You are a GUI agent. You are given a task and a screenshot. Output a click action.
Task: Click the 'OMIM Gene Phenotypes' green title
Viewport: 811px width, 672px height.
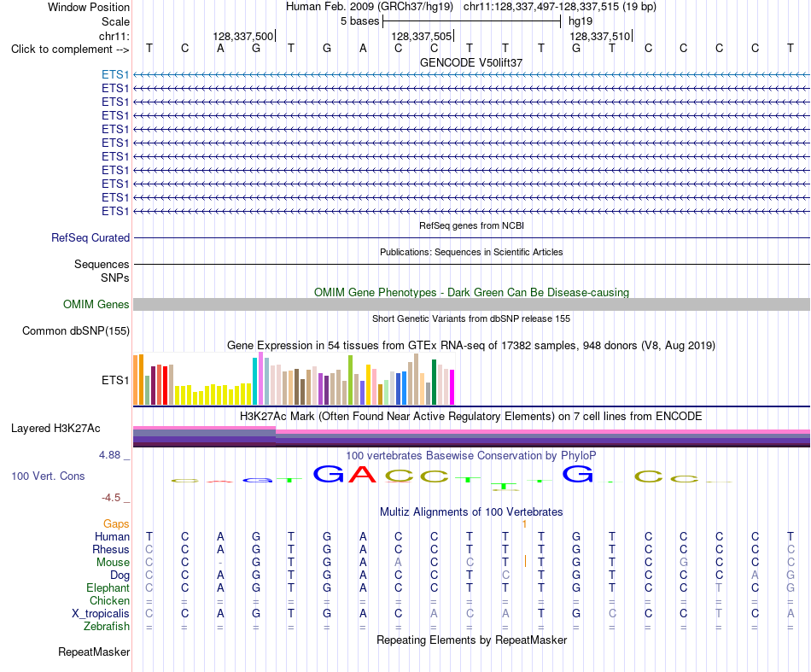coord(471,292)
